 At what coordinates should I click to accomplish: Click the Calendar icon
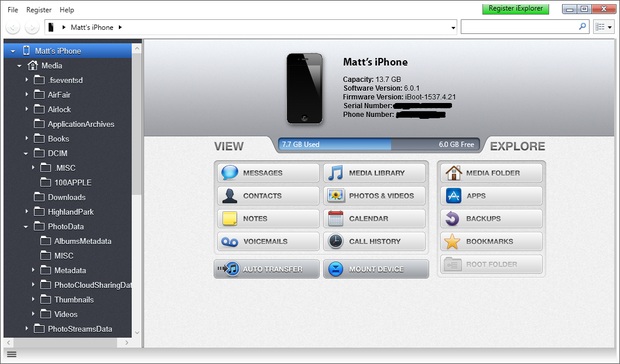pos(336,219)
